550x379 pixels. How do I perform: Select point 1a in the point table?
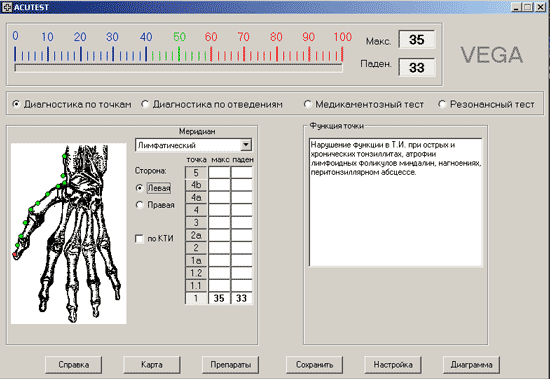[196, 261]
